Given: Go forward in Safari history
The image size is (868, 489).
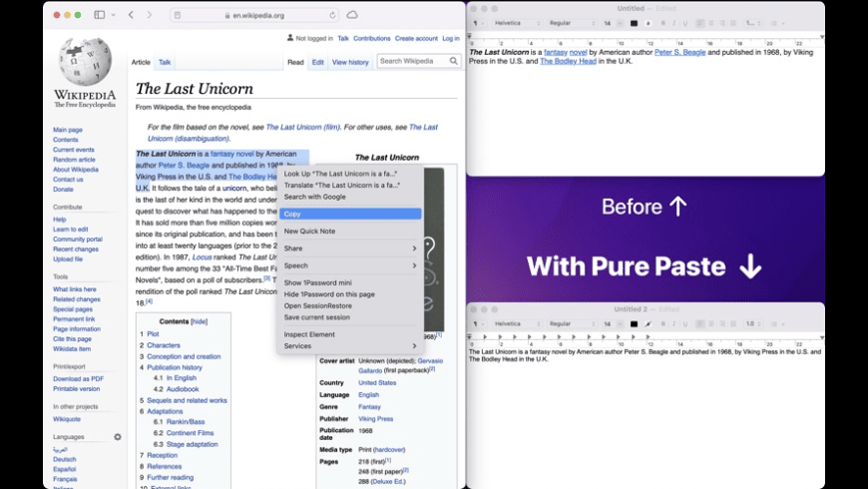Looking at the screenshot, I should (149, 15).
